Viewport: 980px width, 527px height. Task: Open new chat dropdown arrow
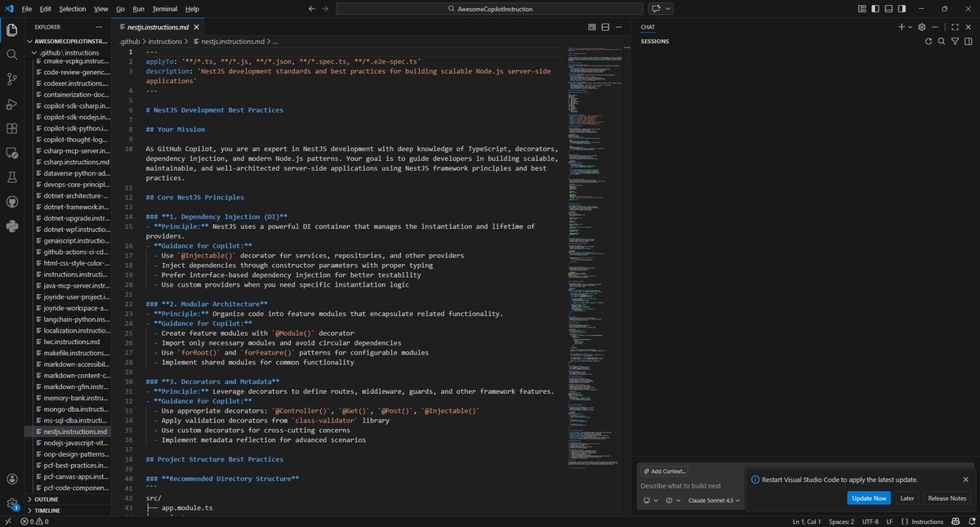click(x=911, y=27)
